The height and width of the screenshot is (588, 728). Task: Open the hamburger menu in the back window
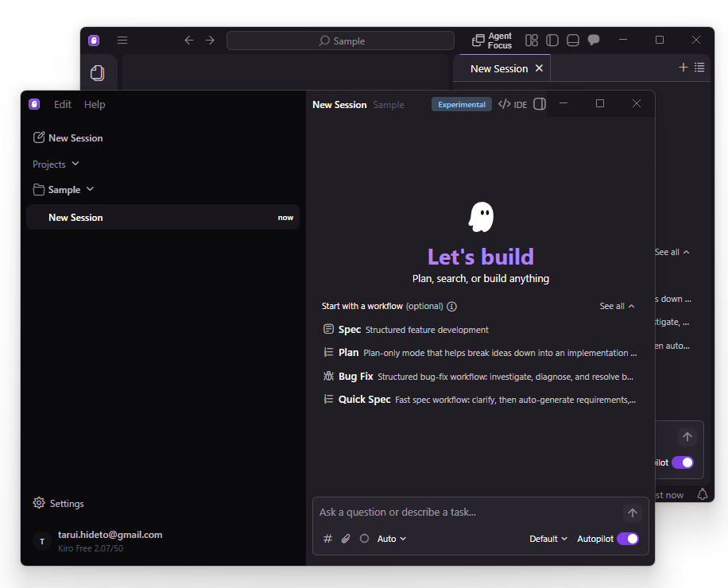coord(122,41)
